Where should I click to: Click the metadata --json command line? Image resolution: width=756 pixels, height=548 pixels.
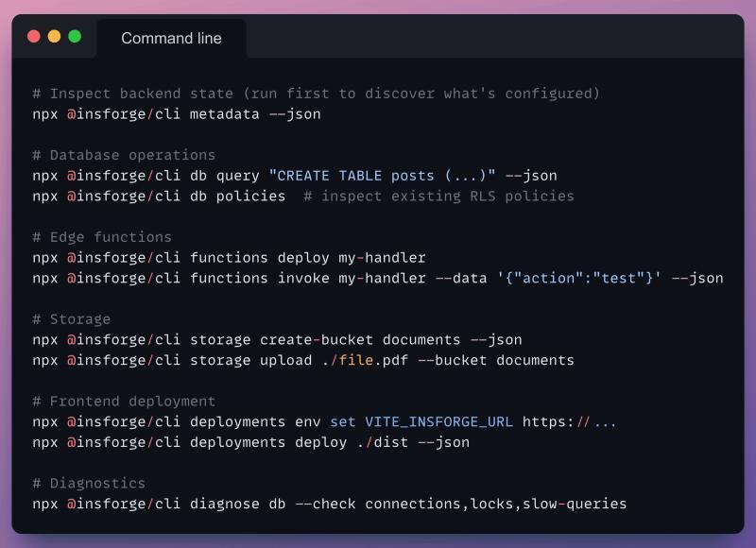[x=177, y=114]
